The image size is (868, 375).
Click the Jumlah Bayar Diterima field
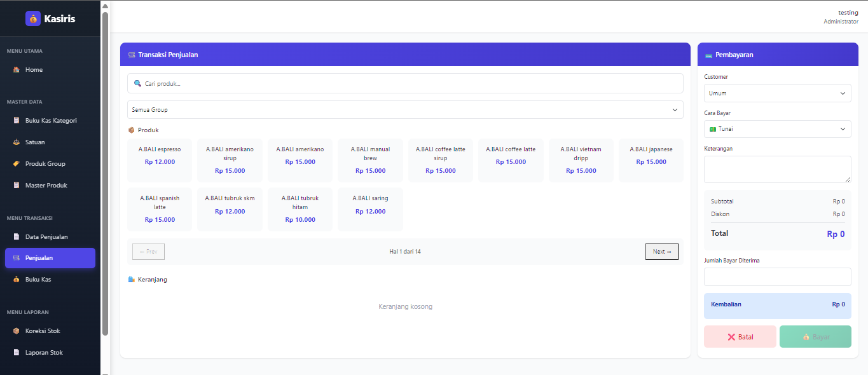click(x=777, y=277)
